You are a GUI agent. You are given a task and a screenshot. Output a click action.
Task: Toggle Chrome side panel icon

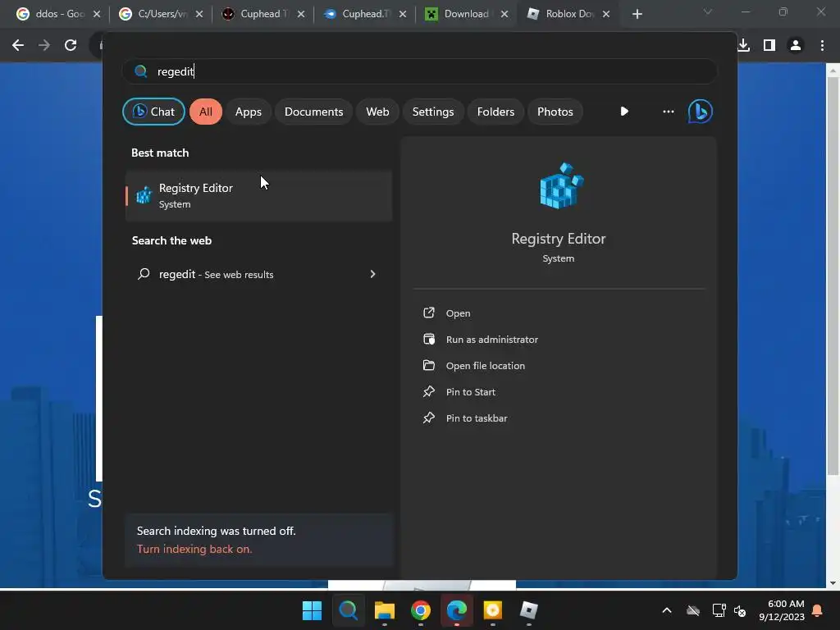(x=769, y=45)
